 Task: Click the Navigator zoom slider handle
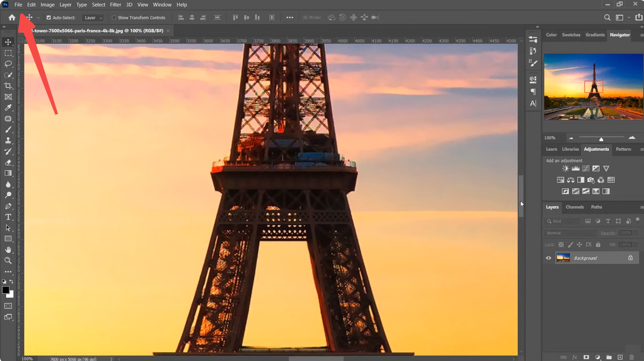(x=601, y=138)
